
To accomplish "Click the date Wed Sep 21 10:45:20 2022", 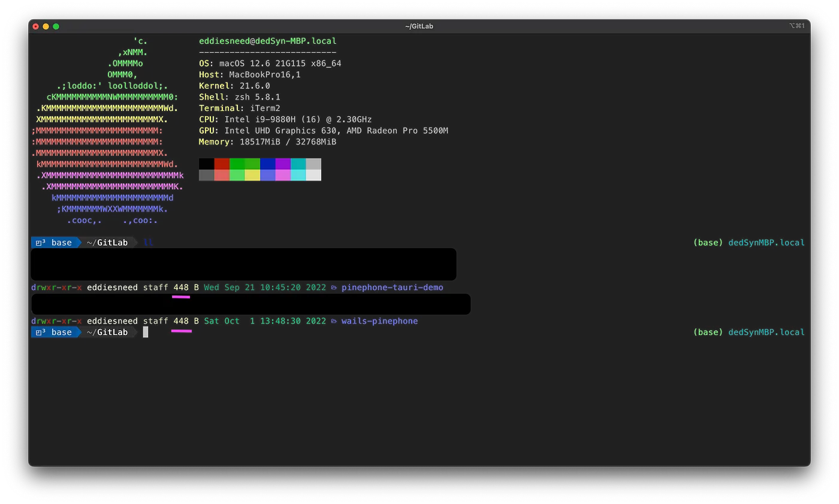I will pos(265,288).
